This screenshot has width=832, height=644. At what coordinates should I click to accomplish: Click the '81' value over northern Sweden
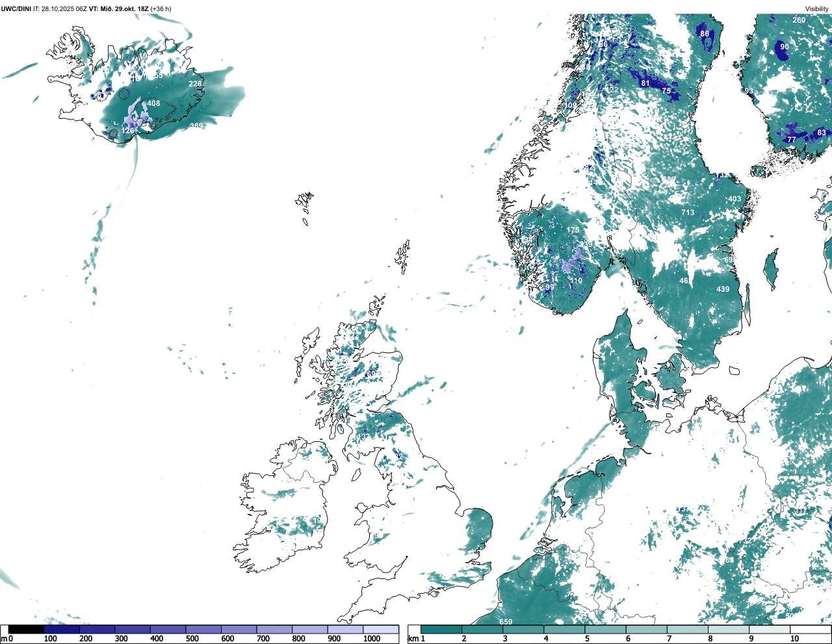pos(645,83)
